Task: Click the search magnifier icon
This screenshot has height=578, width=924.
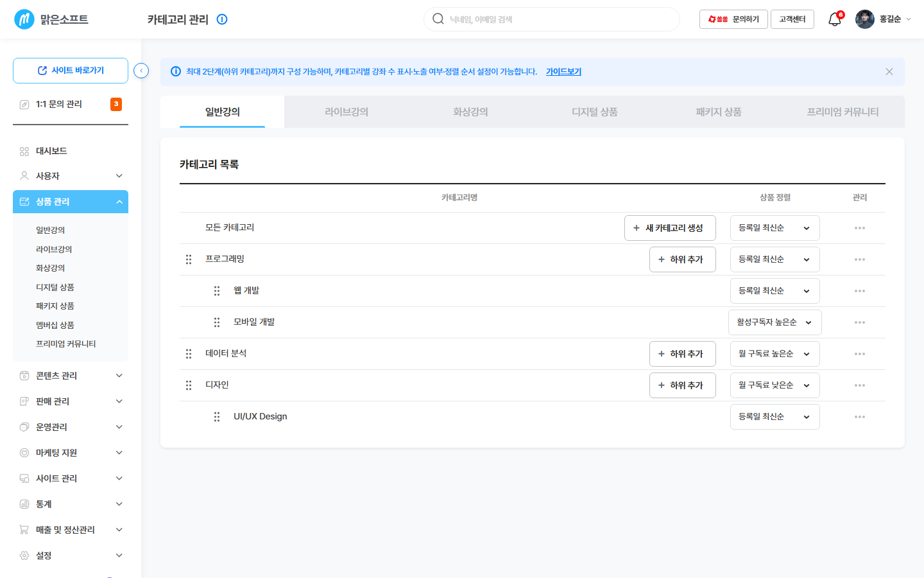Action: tap(438, 19)
